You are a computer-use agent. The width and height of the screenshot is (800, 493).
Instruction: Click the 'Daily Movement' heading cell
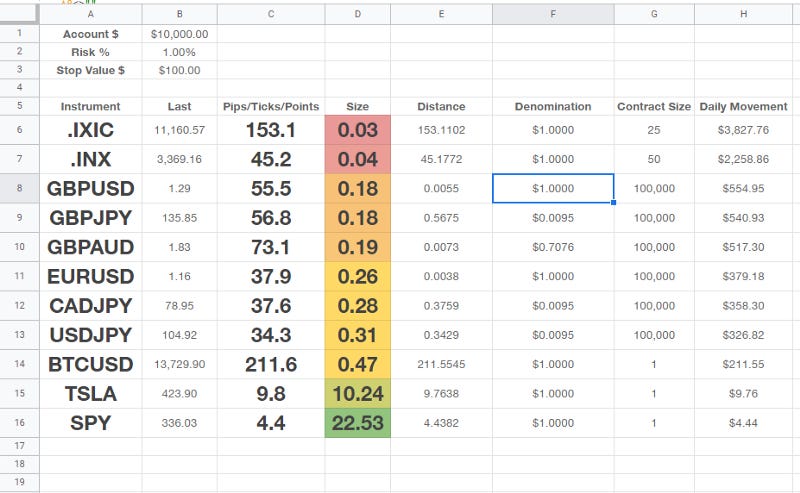(x=743, y=107)
